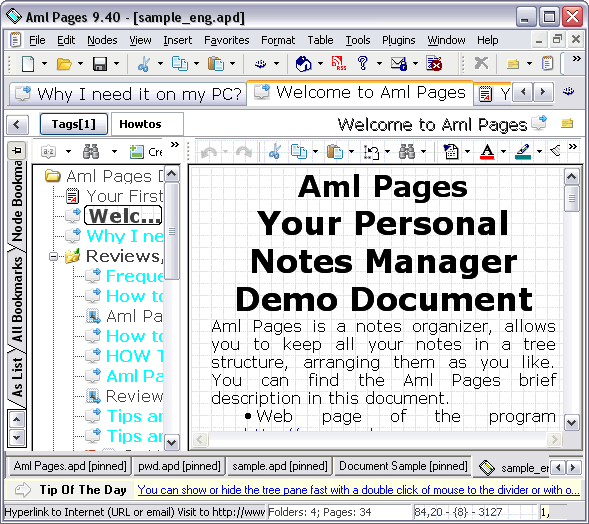
Task: Click the back arrow button left of Tags
Action: point(17,124)
